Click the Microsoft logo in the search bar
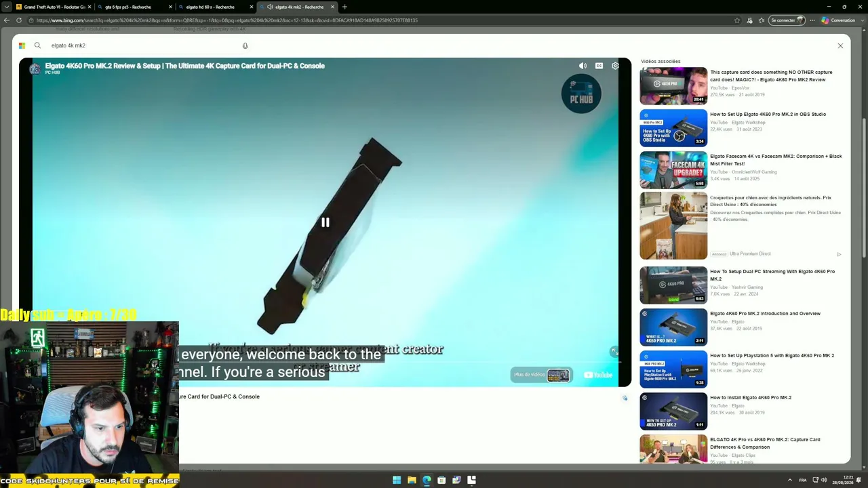Viewport: 868px width, 488px height. (22, 45)
